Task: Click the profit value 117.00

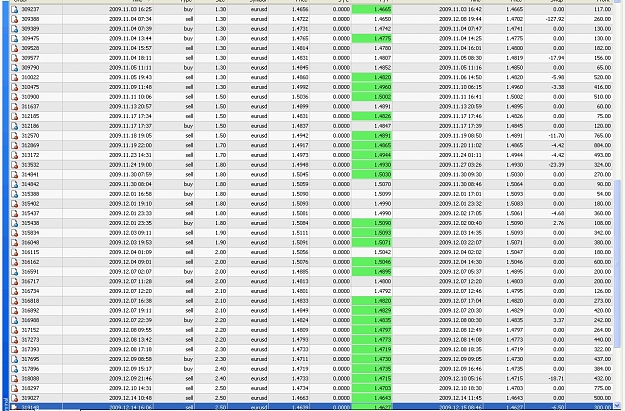Action: 602,9
